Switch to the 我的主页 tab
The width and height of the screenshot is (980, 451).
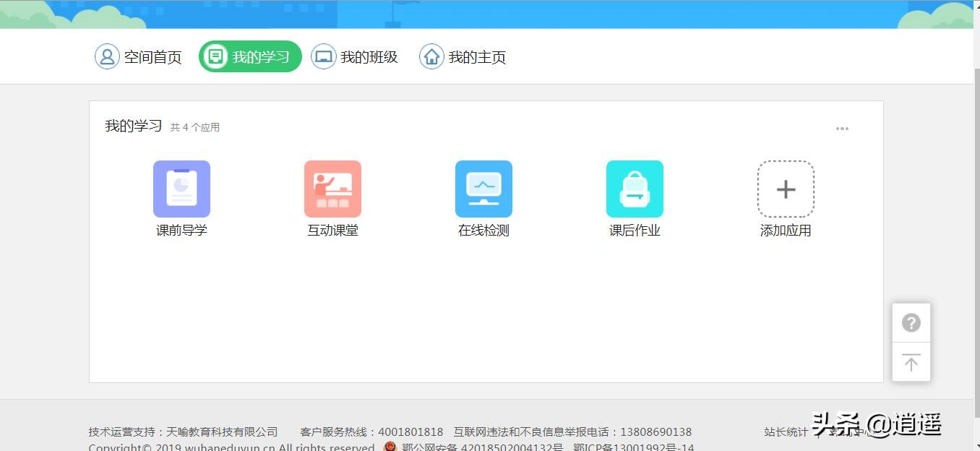(x=463, y=56)
